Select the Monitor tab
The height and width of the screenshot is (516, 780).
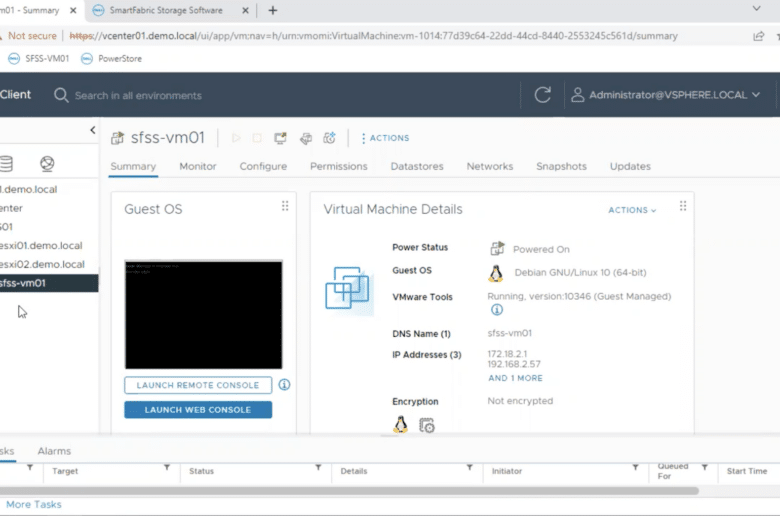[x=197, y=166]
